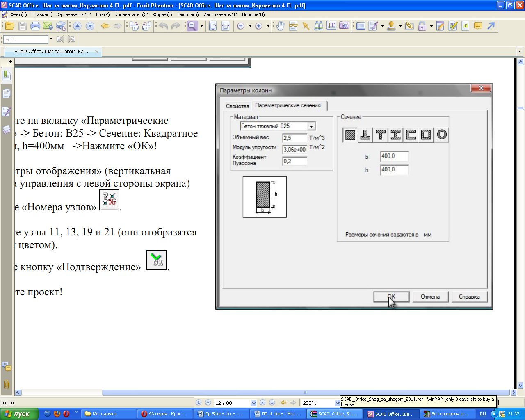Click the round plus zoom button
525x420 pixels.
pyautogui.click(x=259, y=26)
